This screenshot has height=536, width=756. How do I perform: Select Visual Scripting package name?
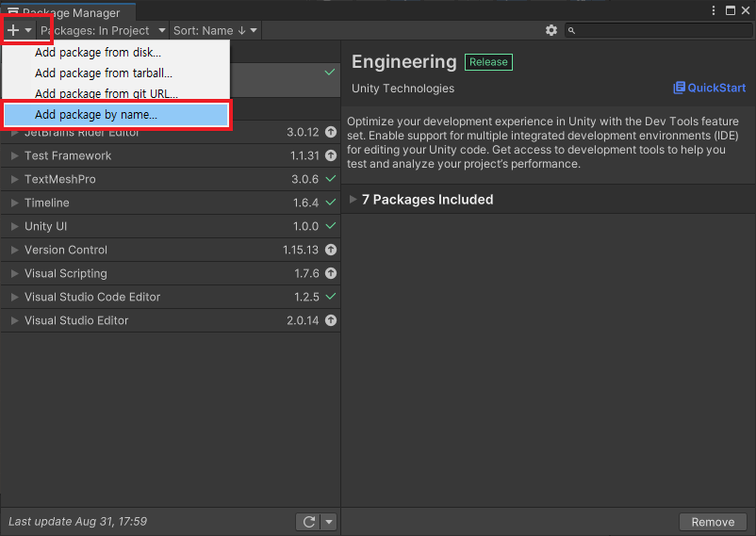(x=66, y=273)
